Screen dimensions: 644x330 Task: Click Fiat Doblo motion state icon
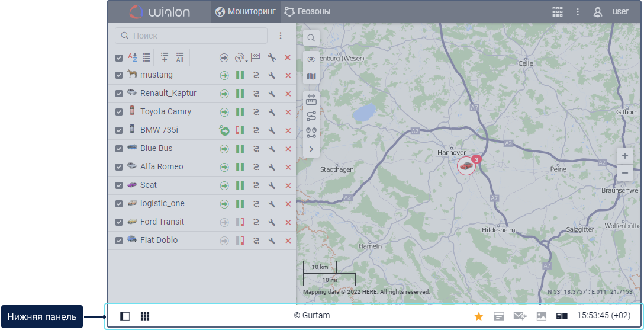coord(240,241)
